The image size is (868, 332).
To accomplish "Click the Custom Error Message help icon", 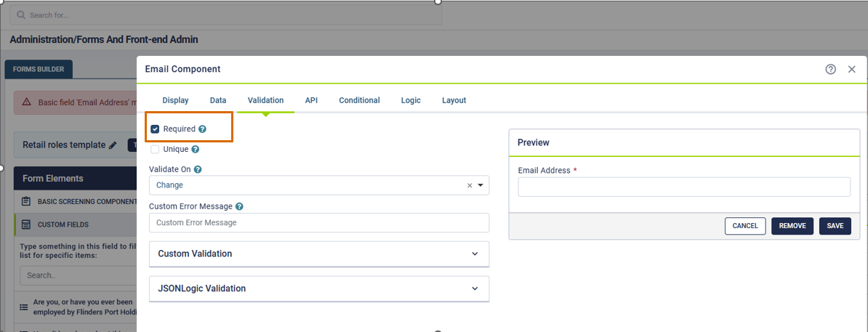I will click(239, 207).
